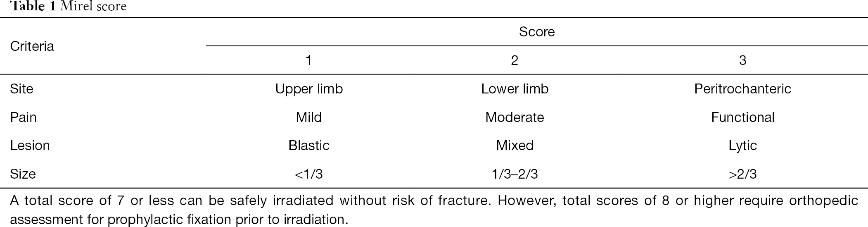Select score column header '2'

click(x=515, y=61)
